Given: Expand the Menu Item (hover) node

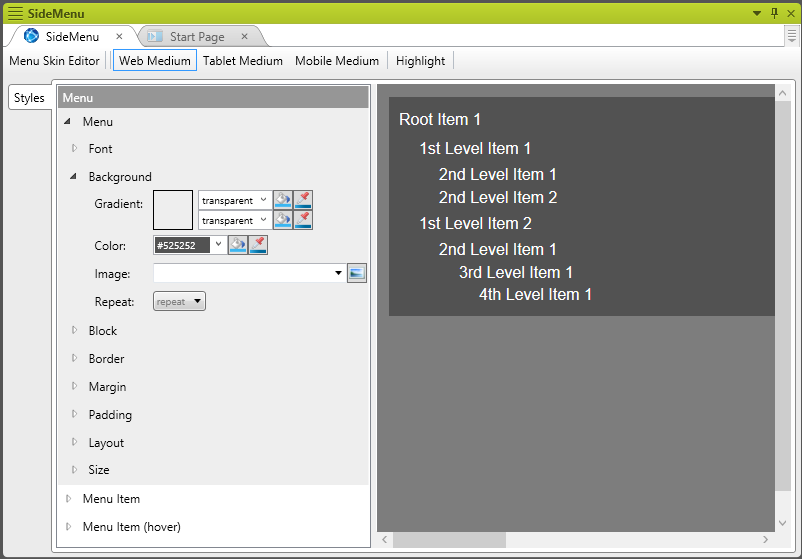Looking at the screenshot, I should (x=68, y=526).
